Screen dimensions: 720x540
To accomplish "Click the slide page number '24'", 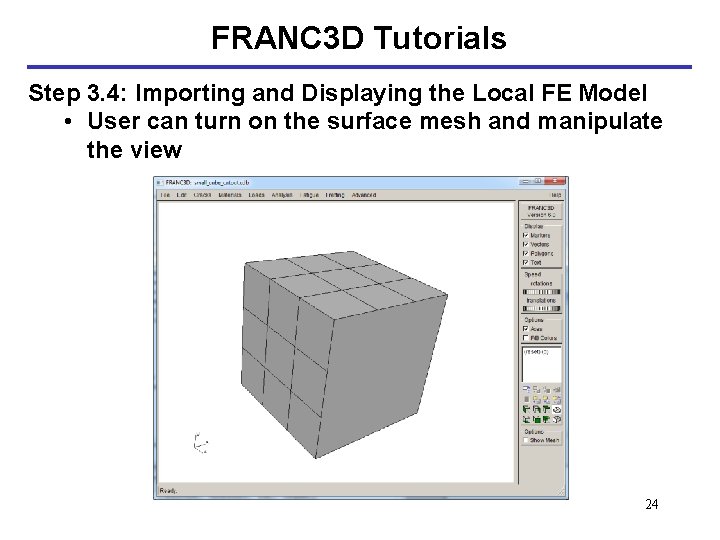I will (652, 504).
